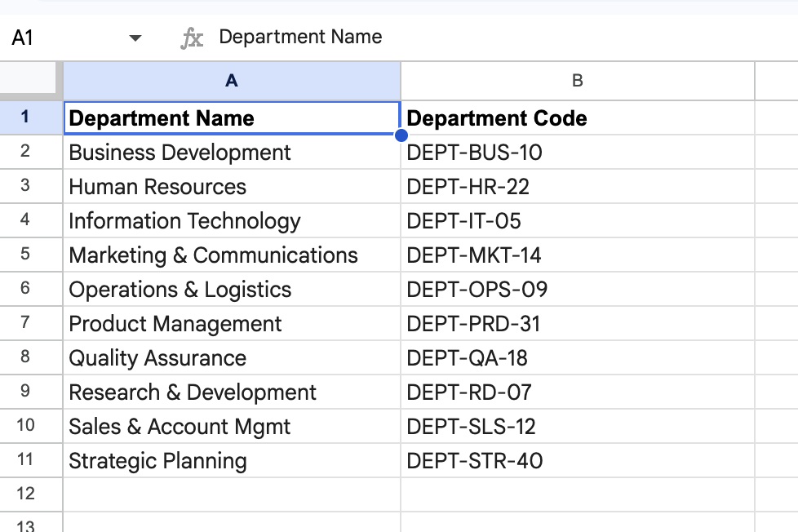Select row 1 header

point(25,117)
